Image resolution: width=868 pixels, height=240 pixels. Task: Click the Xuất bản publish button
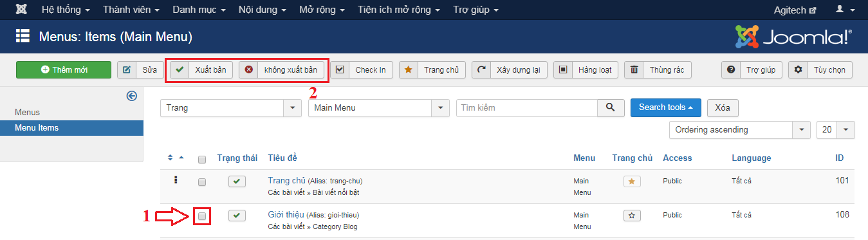pos(201,70)
